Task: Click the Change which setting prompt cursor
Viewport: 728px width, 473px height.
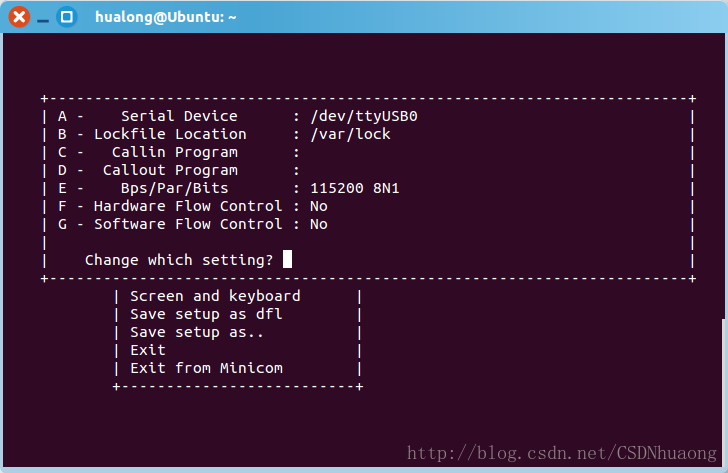Action: click(287, 260)
